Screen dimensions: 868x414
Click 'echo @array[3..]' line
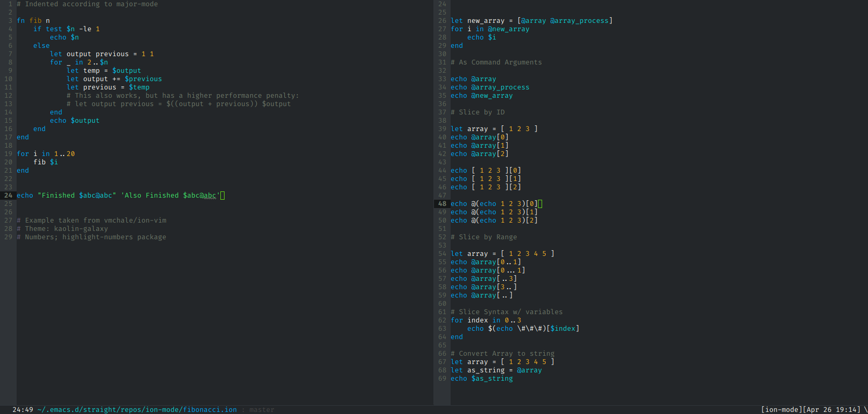[x=484, y=287]
